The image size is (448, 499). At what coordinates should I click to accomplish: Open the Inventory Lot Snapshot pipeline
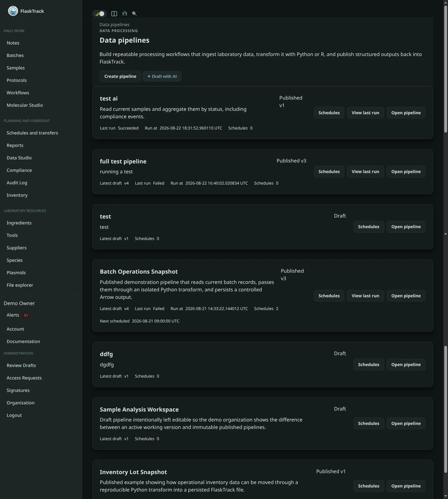(x=406, y=486)
